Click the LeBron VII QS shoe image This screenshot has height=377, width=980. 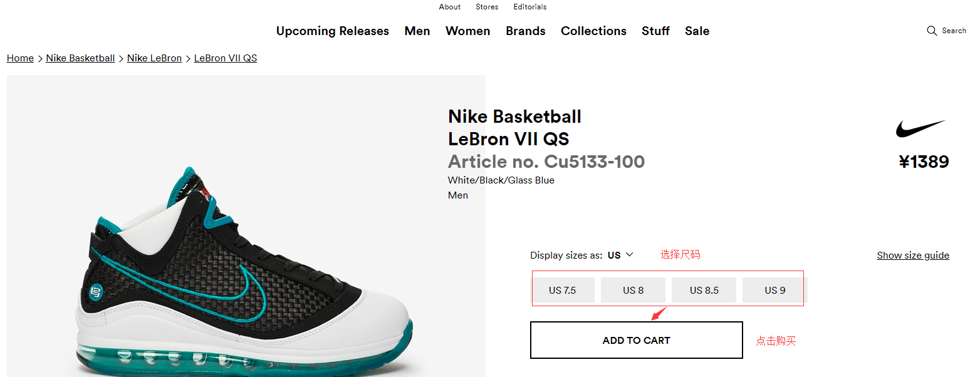246,276
